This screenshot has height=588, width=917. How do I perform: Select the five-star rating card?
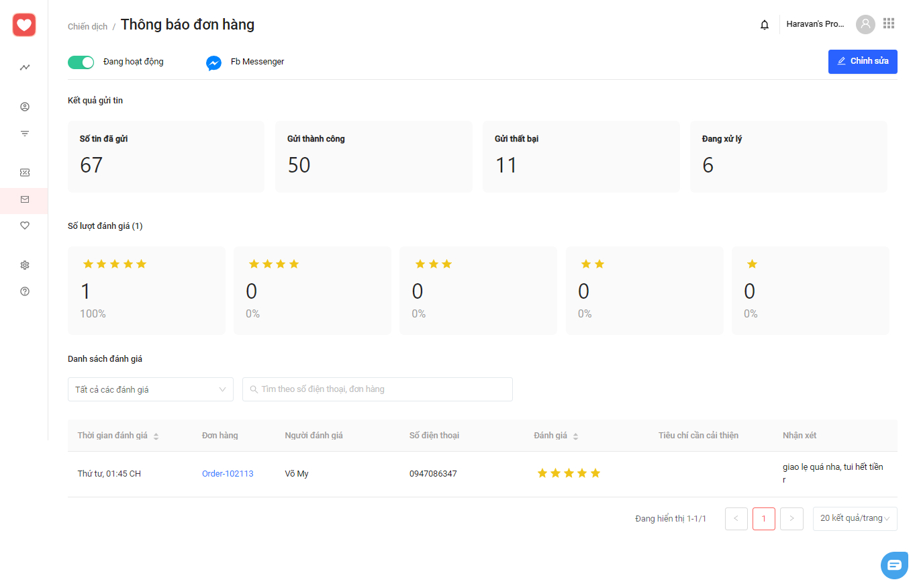pos(146,290)
